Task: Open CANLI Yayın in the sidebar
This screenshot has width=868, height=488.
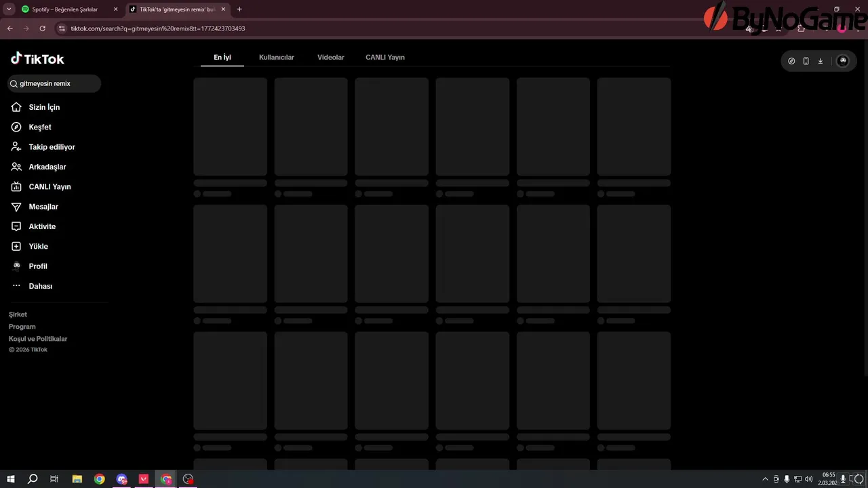Action: (41, 186)
